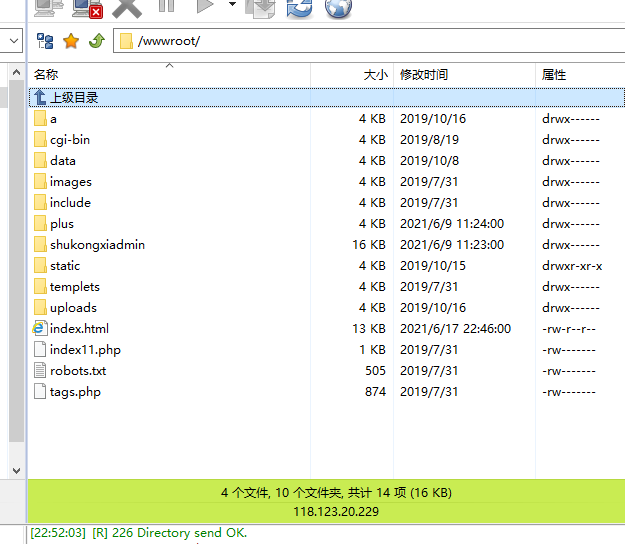Show the folder tree icon
Viewport: 625px width, 544px height.
click(x=45, y=41)
